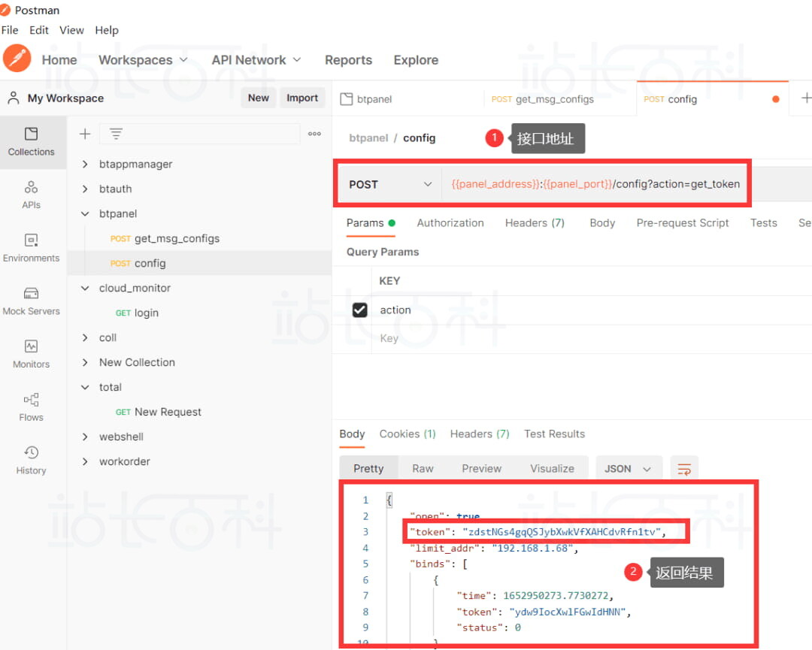The height and width of the screenshot is (650, 812).
Task: Open the three-dots collections options menu
Action: 314,134
